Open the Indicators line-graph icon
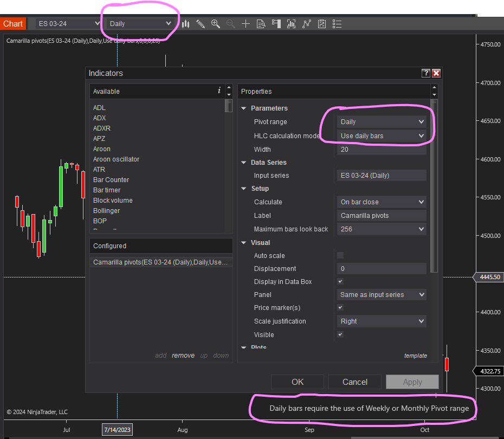 pos(307,24)
